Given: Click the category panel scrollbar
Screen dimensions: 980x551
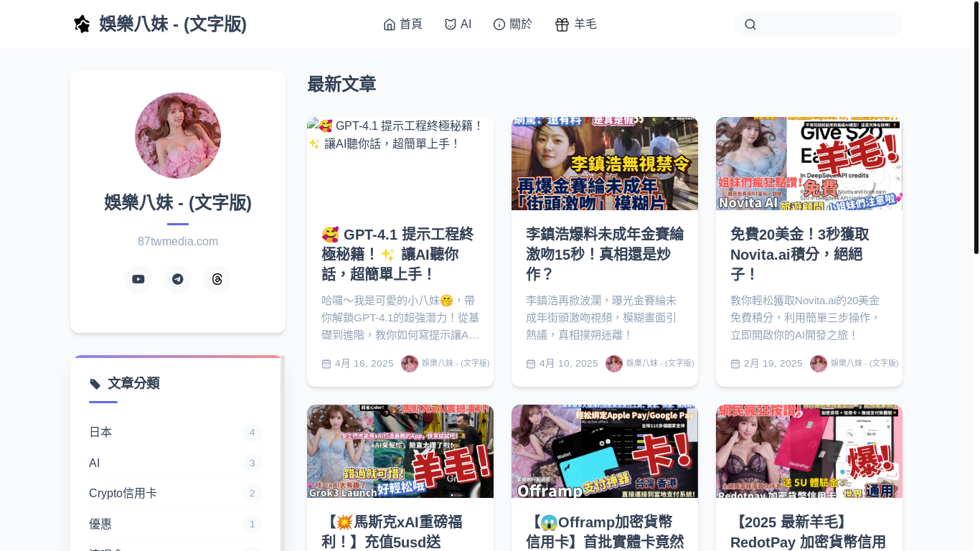Looking at the screenshot, I should click(283, 453).
